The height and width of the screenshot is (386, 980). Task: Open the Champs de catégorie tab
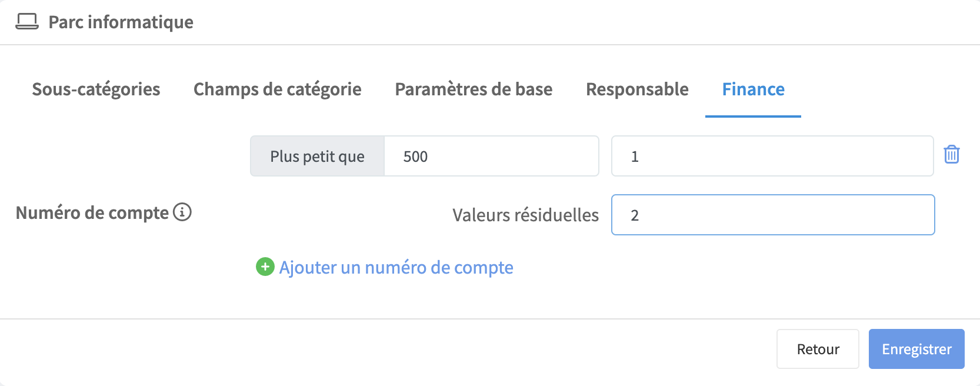point(277,89)
